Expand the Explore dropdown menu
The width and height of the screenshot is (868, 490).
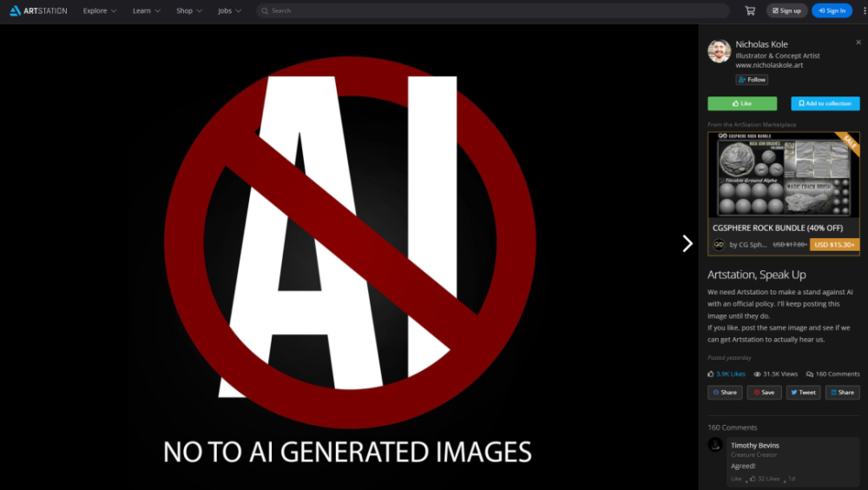[100, 10]
